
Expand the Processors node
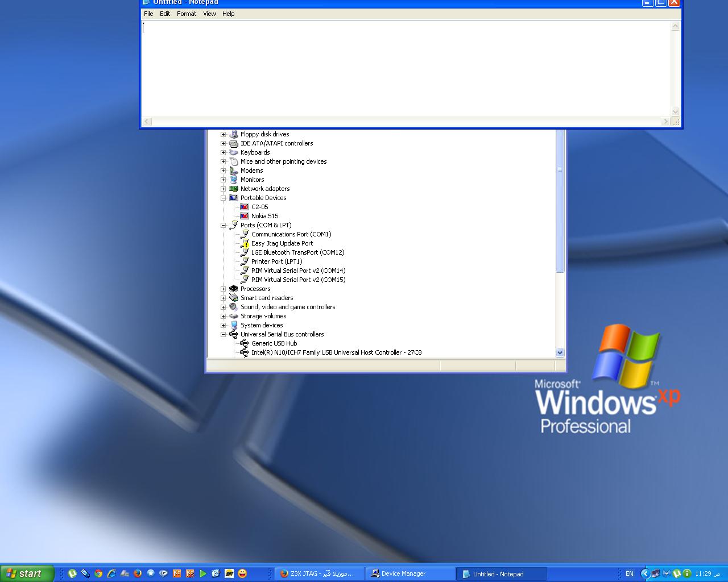[223, 289]
